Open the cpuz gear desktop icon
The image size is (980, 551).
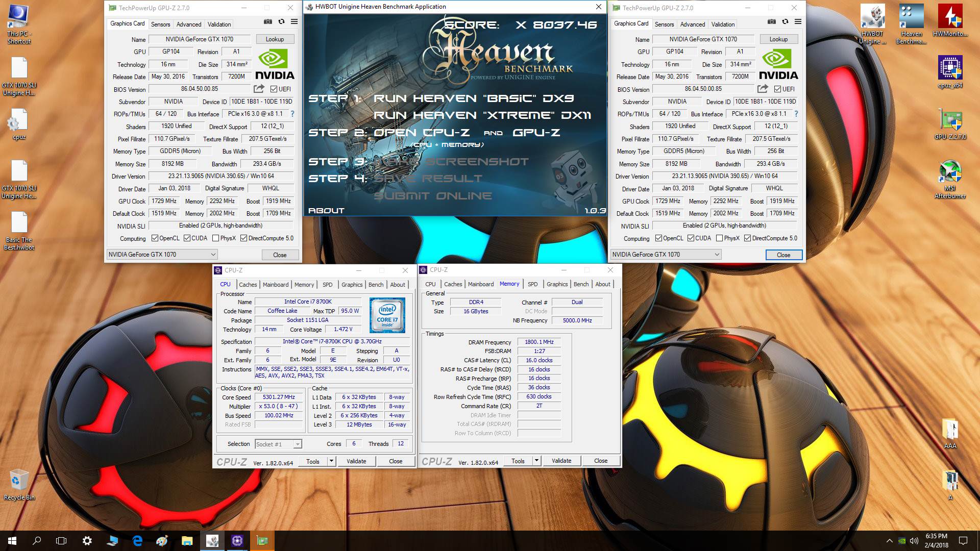19,124
